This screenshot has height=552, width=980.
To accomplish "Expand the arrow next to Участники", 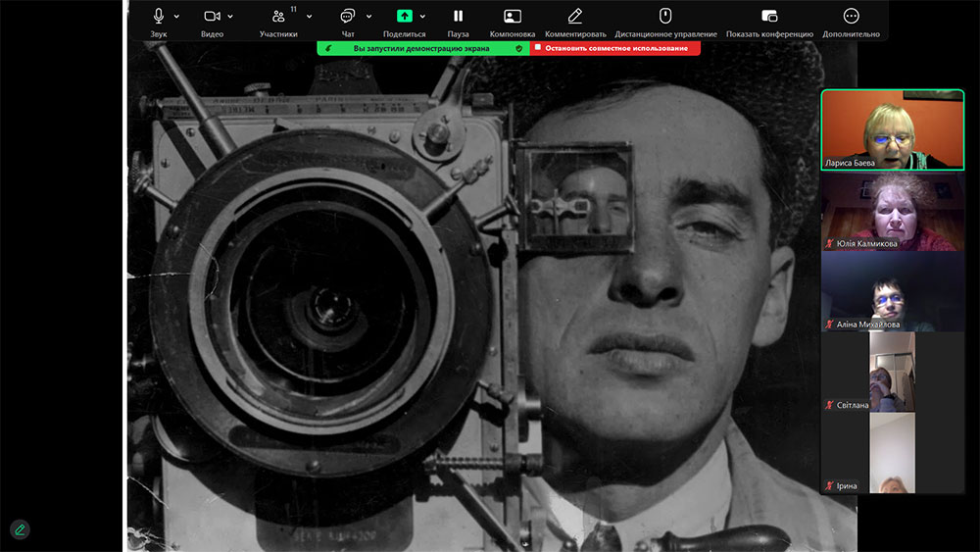I will click(309, 17).
